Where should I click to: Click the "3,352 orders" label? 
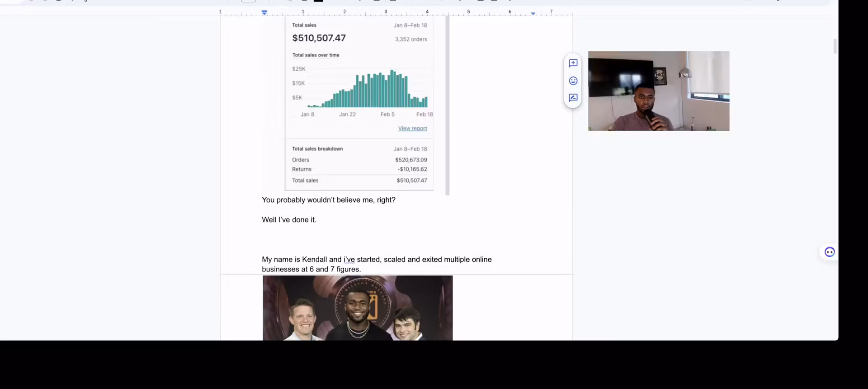410,39
